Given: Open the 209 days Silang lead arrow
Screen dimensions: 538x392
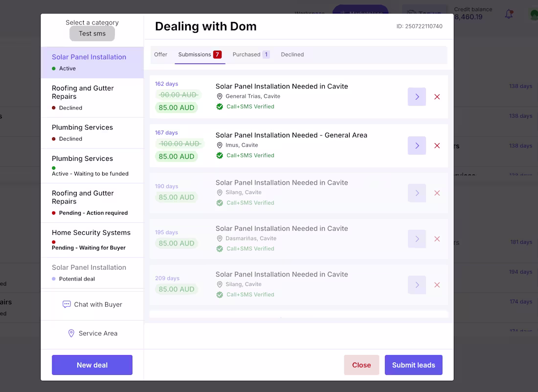Looking at the screenshot, I should coord(417,284).
